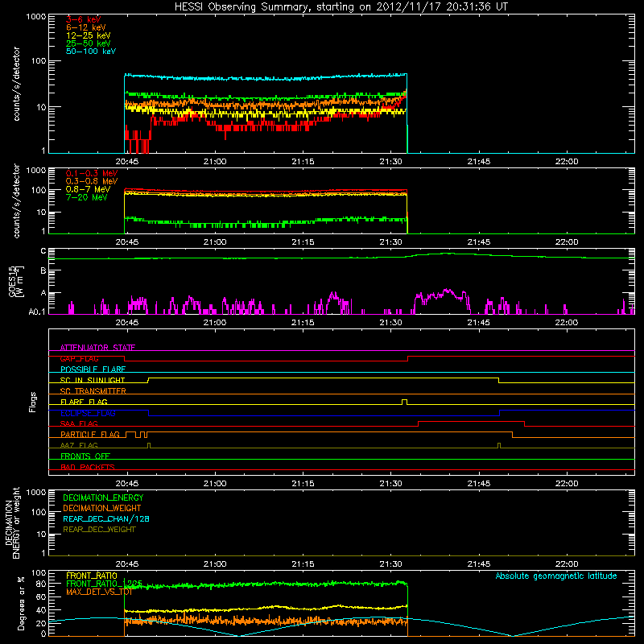
Task: Click the 21:15 tick under the GOES plot
Action: tap(303, 323)
